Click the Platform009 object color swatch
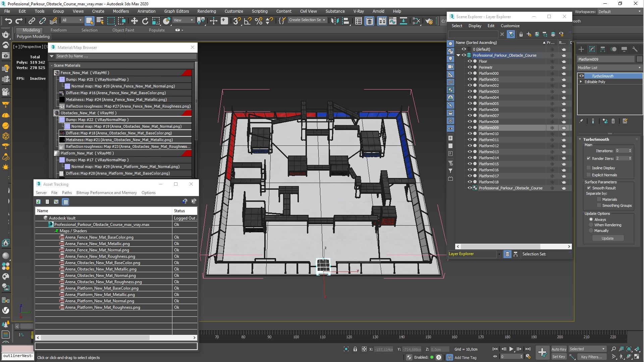 [x=639, y=59]
